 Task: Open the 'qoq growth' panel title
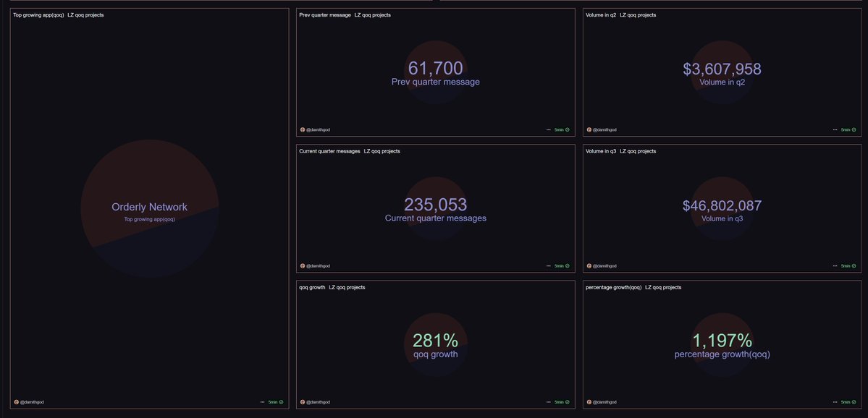pos(312,287)
